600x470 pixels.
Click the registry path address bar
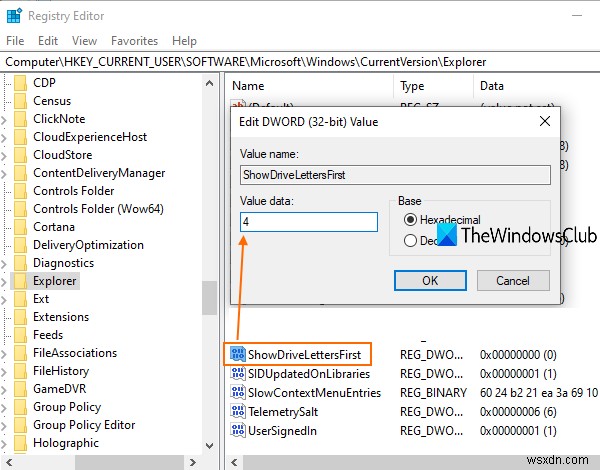300,62
